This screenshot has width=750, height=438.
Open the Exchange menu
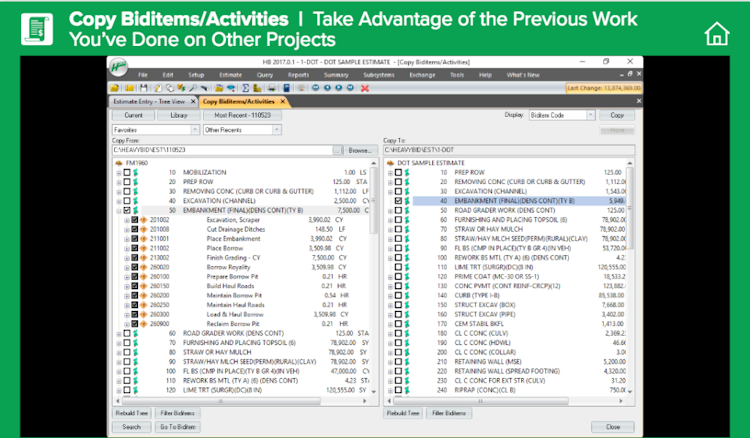(x=422, y=75)
